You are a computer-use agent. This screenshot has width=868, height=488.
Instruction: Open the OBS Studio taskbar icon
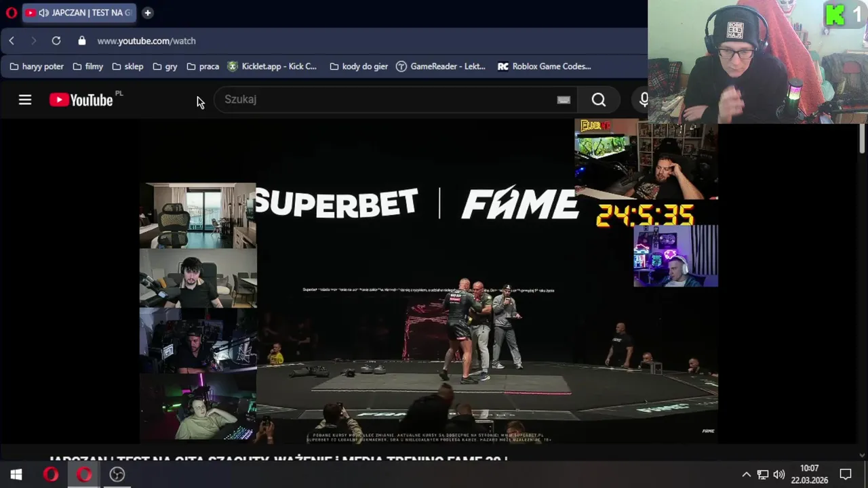click(117, 474)
